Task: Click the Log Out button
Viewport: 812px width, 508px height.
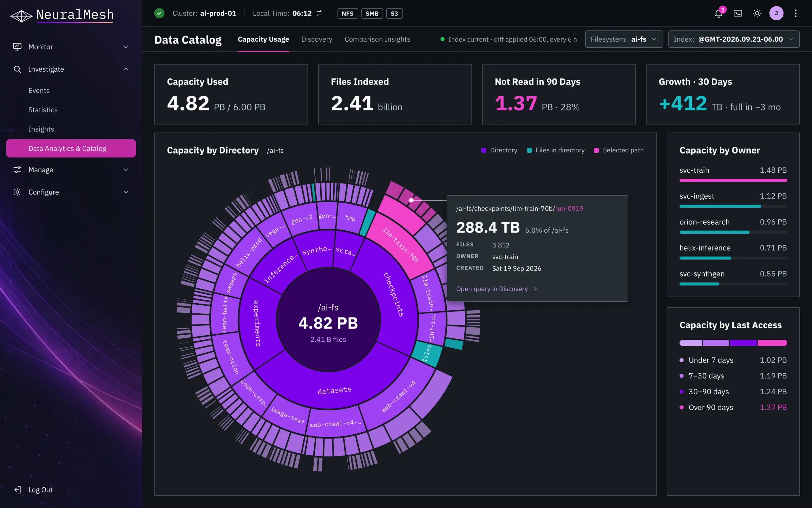Action: [x=34, y=490]
